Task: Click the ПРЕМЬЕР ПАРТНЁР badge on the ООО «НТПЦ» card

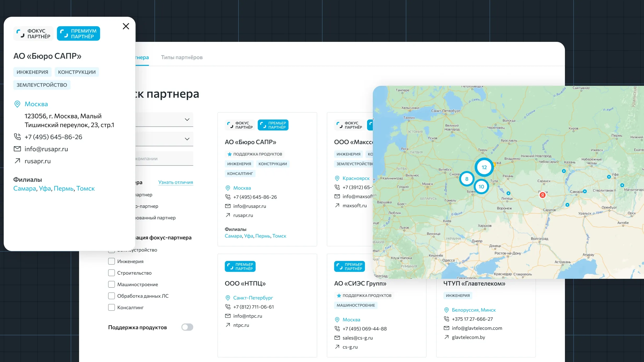Action: coord(240,267)
